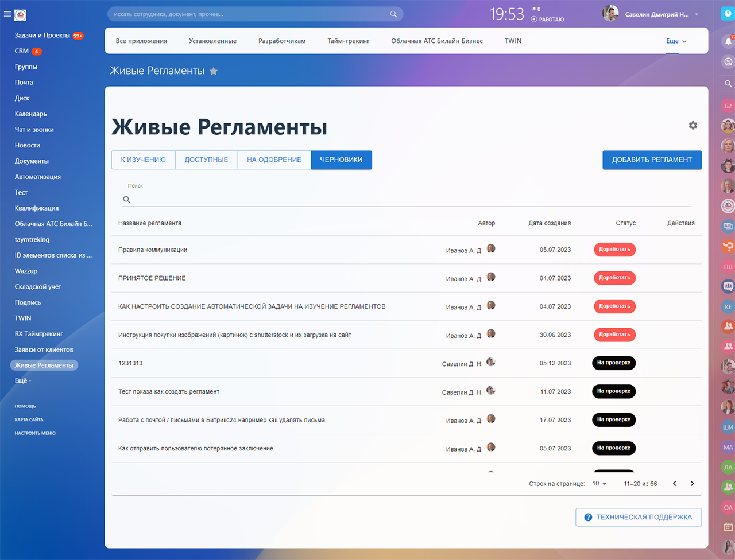Open Задачи и Проекты in the sidebar
Screen dimensions: 735x560
tap(42, 36)
